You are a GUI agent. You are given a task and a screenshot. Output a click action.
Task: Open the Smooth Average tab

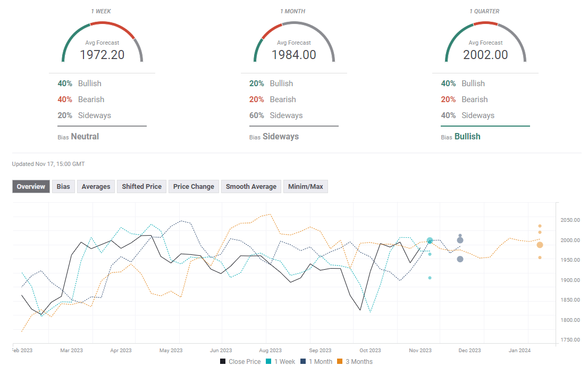[251, 186]
